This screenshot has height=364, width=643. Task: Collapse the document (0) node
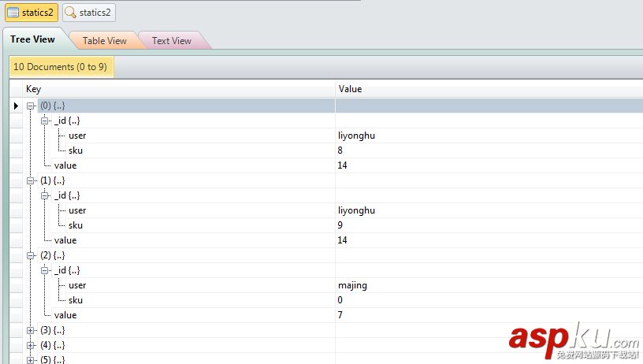click(31, 106)
